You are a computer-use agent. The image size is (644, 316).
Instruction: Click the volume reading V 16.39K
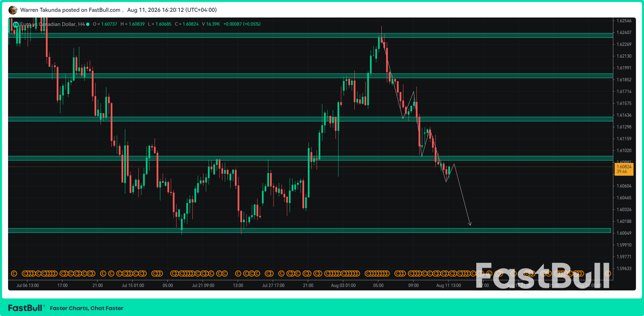point(211,24)
